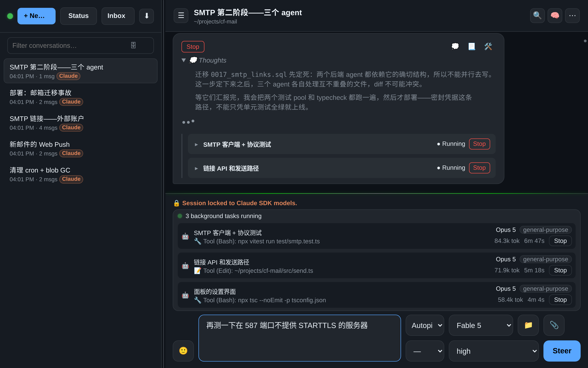The width and height of the screenshot is (588, 368).
Task: Open the Status view
Action: click(x=79, y=16)
